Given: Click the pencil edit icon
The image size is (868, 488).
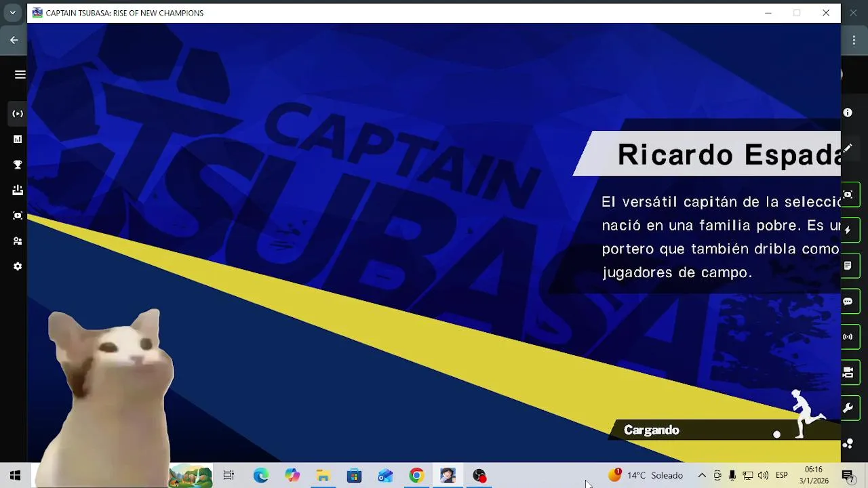Looking at the screenshot, I should (x=848, y=148).
